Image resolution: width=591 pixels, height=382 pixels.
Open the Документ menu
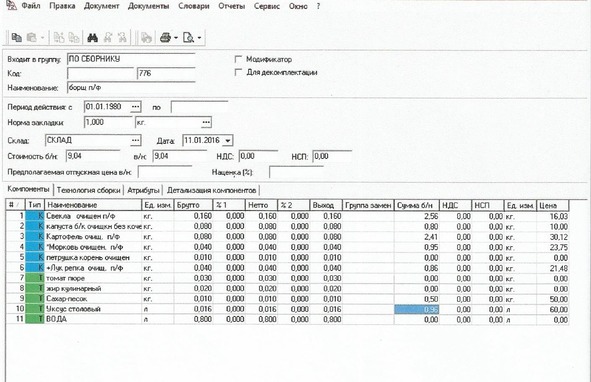[101, 6]
